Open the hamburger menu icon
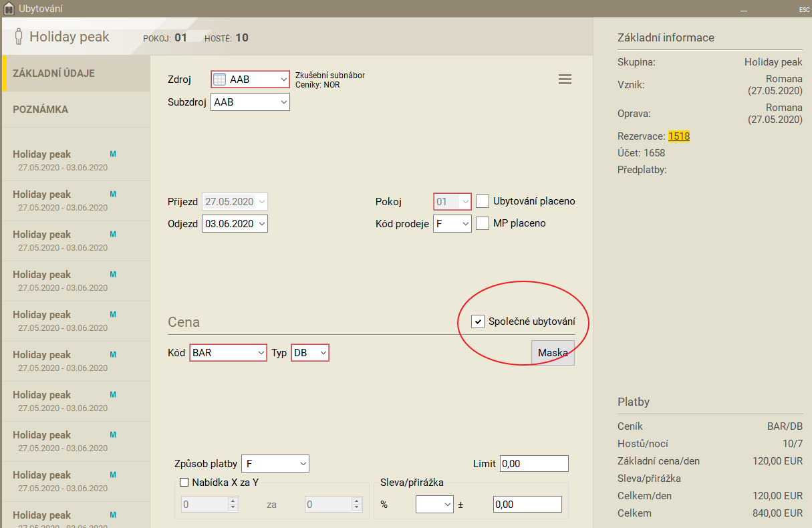This screenshot has height=528, width=812. (565, 79)
